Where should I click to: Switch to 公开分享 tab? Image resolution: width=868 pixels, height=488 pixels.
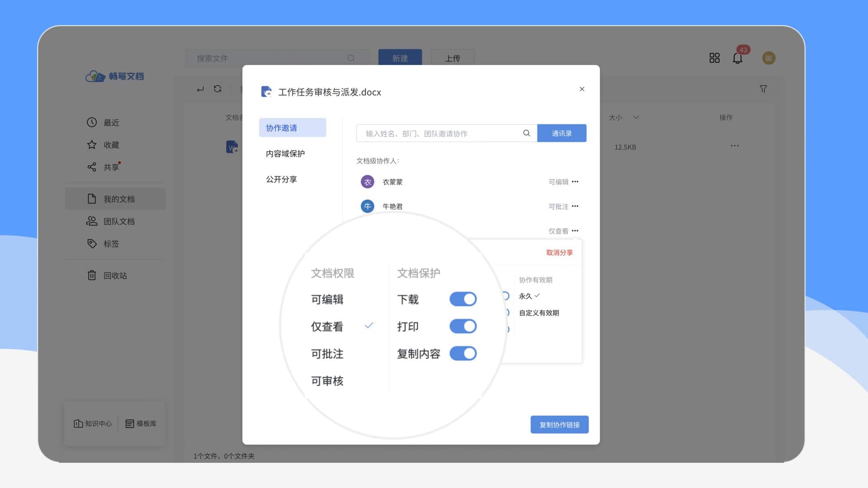click(281, 179)
